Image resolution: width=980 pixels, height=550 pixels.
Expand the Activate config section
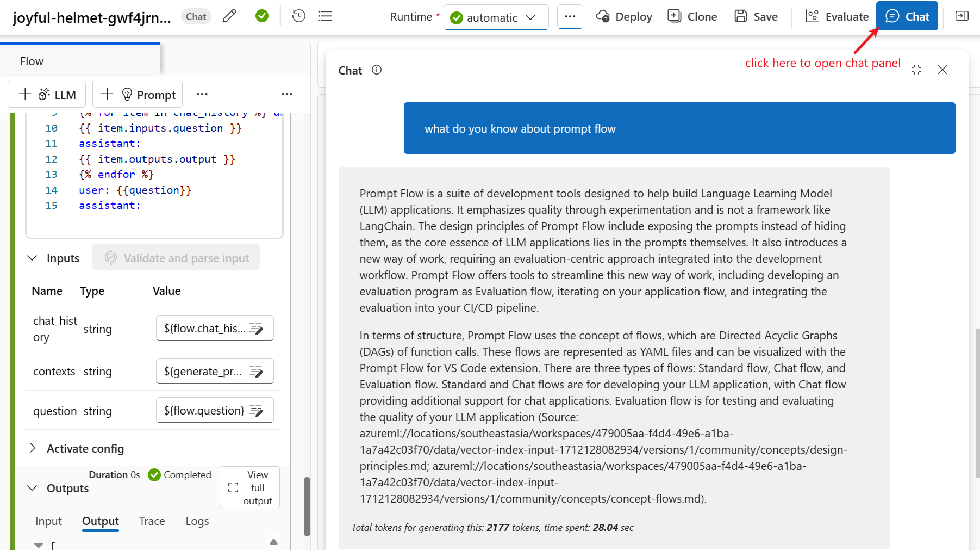33,448
